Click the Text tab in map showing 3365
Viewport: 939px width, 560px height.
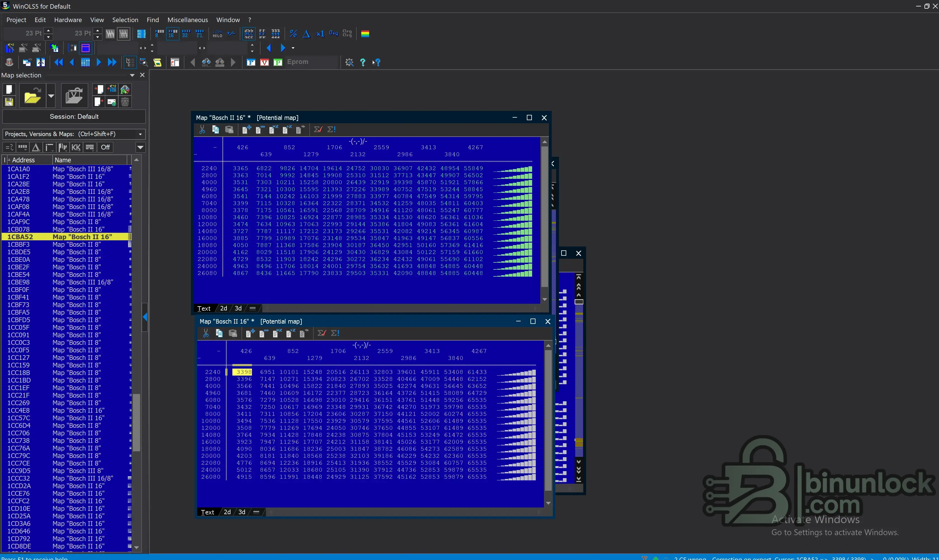tap(204, 308)
